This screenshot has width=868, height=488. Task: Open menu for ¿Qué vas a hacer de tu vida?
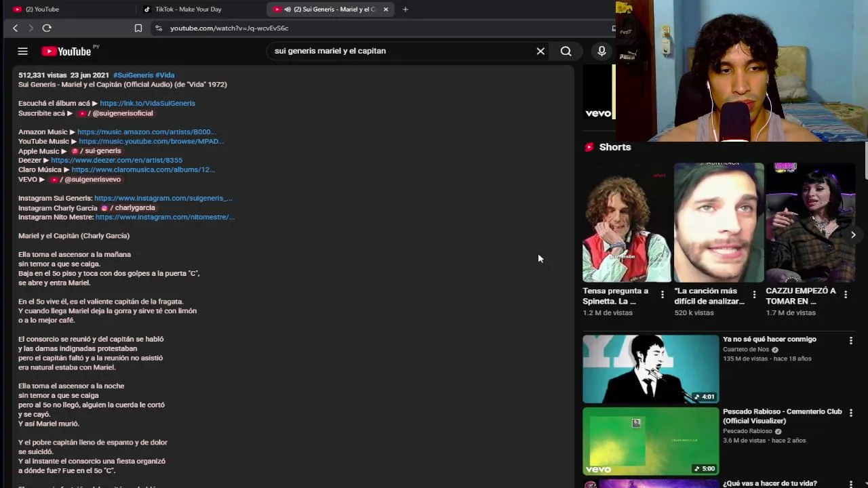(851, 484)
